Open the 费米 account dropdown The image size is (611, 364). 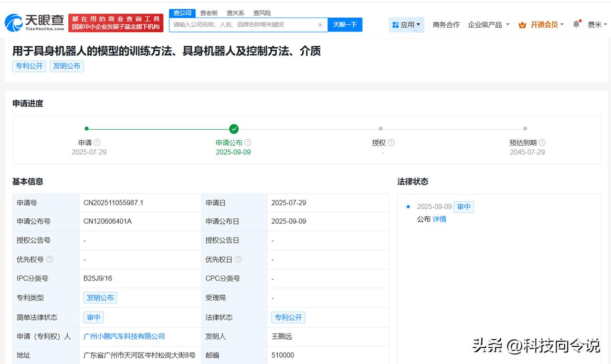tap(598, 25)
